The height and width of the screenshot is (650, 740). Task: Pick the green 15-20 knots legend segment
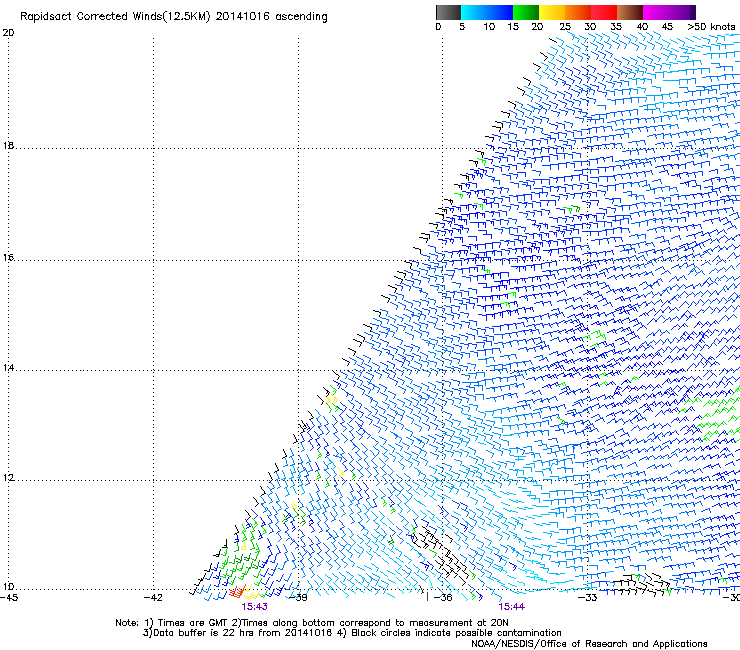coord(526,12)
